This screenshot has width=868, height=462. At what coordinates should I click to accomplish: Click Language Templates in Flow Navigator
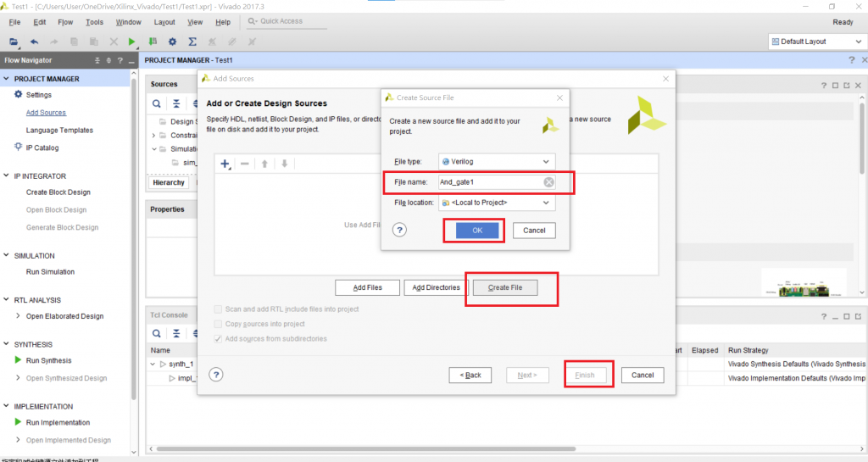click(x=59, y=130)
